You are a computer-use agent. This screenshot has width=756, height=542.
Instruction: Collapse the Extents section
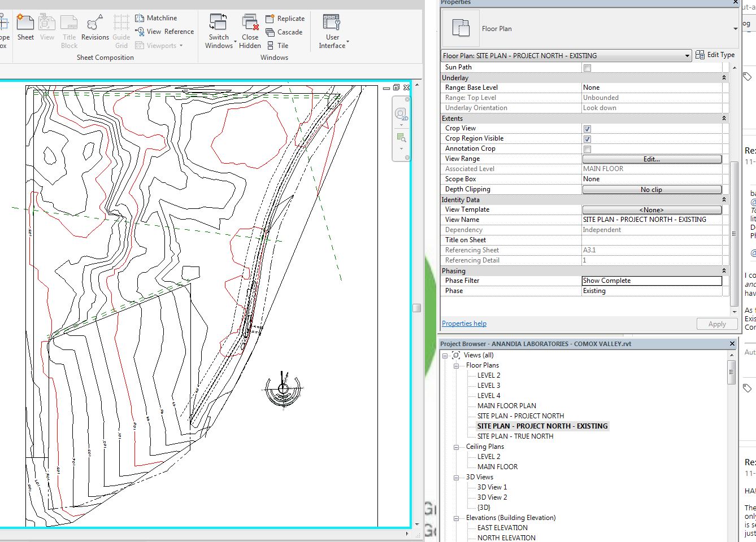[x=724, y=119]
